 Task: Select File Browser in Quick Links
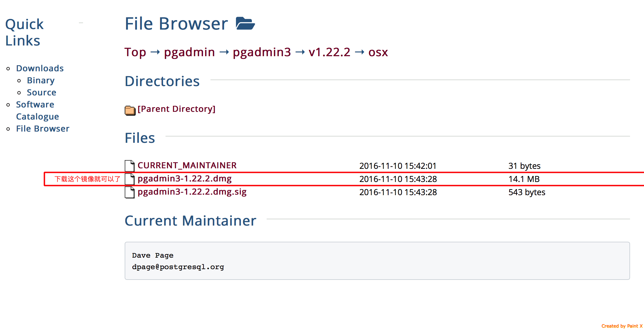[x=43, y=129]
